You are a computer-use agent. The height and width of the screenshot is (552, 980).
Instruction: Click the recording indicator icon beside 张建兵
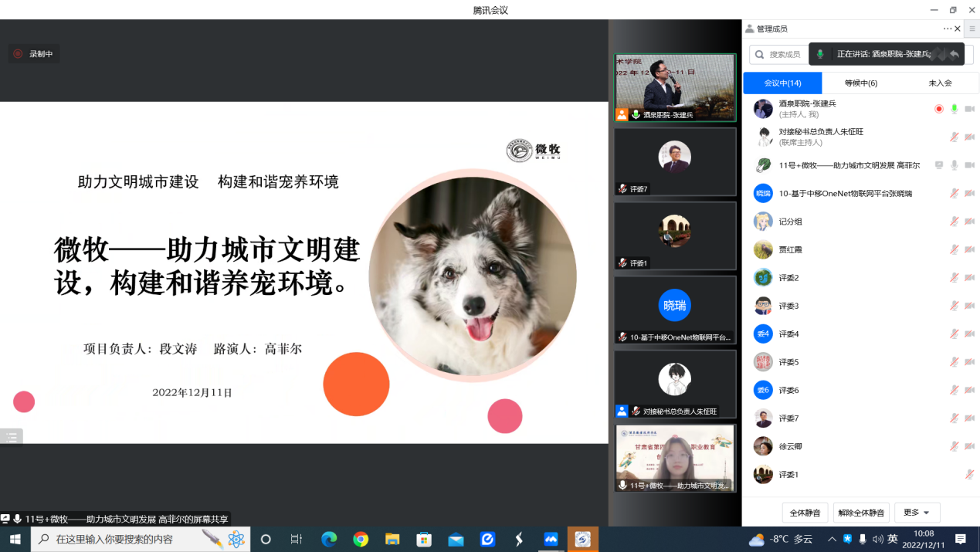click(x=939, y=109)
